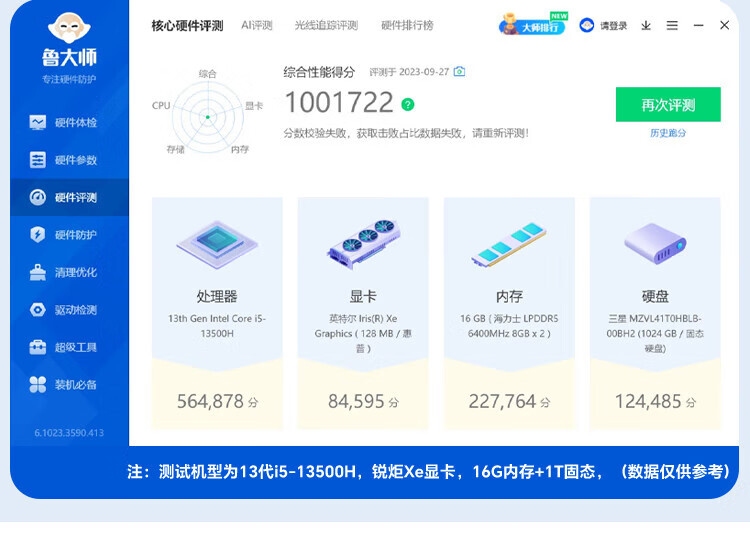Click the 显卡 graphics card image
The height and width of the screenshot is (533, 750).
pos(363,243)
